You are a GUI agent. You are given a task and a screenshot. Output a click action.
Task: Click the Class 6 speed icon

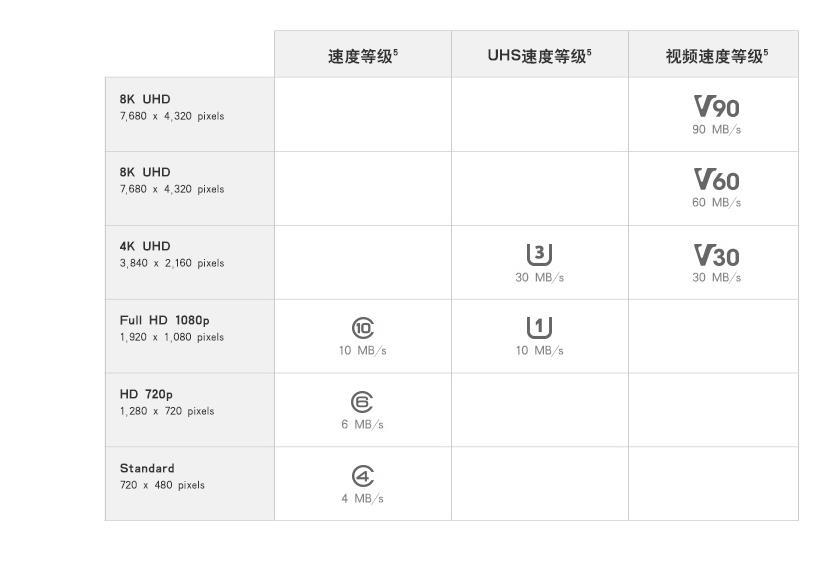(362, 402)
